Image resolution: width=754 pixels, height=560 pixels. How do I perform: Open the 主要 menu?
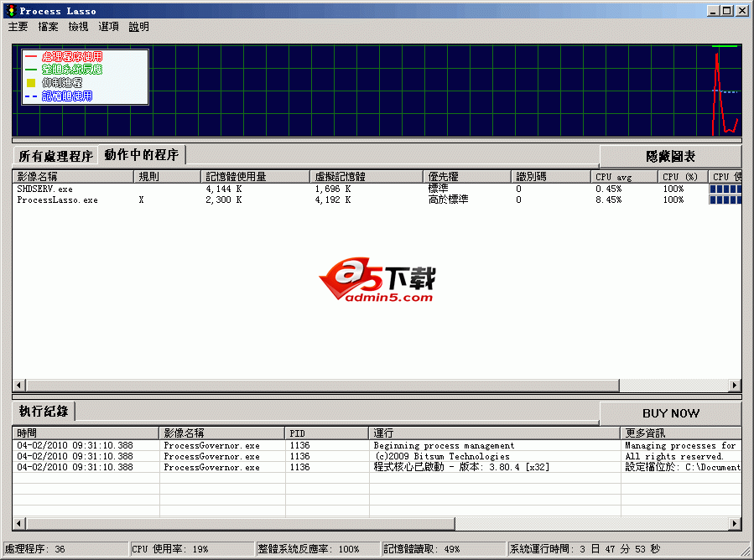coord(18,27)
